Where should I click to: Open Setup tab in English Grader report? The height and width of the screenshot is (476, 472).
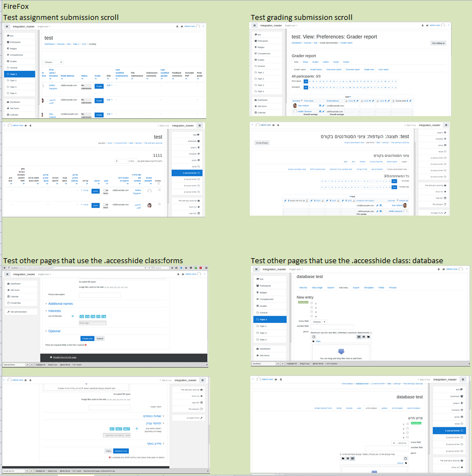(305, 61)
